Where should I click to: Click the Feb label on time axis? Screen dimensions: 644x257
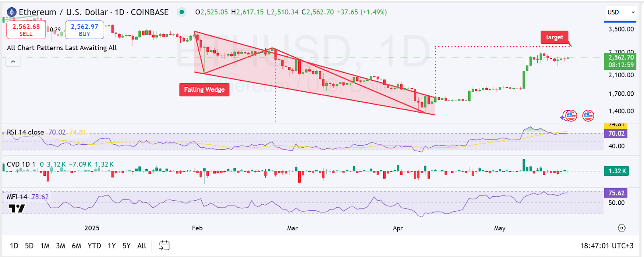(x=197, y=228)
